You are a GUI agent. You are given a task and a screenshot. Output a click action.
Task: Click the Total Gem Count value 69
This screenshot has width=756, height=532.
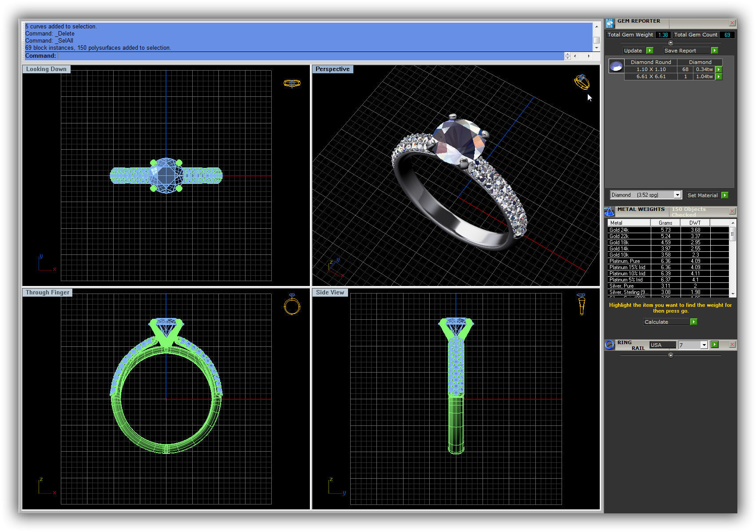tap(727, 35)
